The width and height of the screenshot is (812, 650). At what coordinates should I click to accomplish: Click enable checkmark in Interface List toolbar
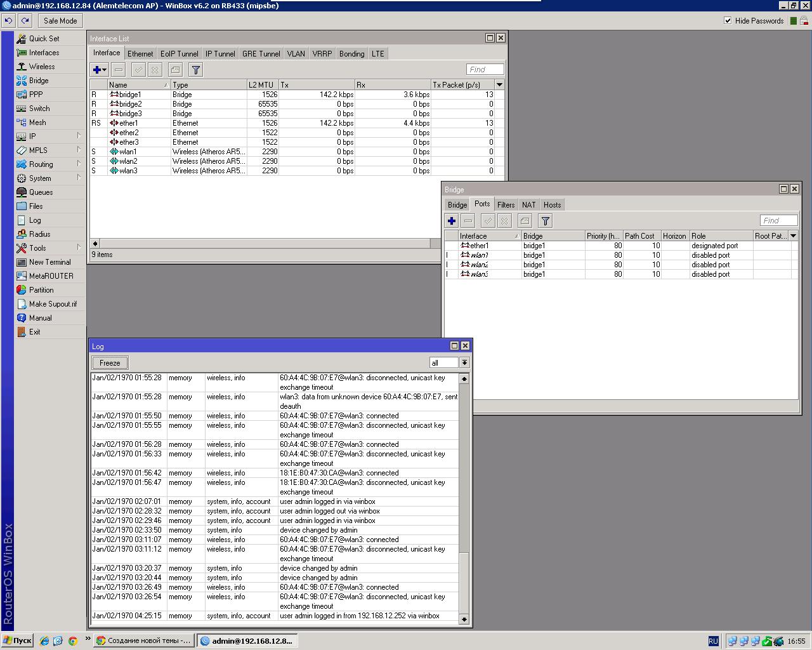coord(138,70)
